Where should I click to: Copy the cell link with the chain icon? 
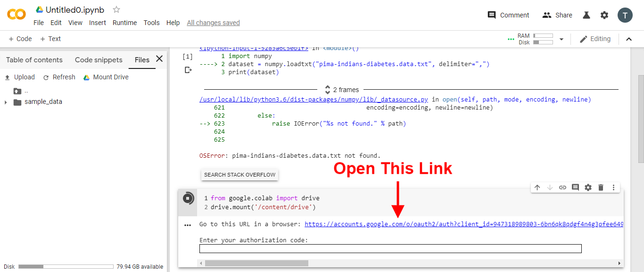(562, 187)
